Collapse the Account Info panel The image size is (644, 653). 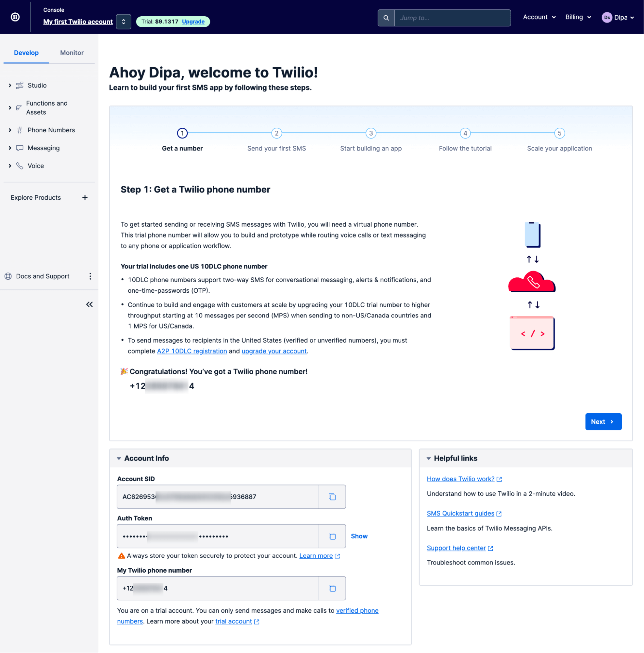(x=119, y=458)
